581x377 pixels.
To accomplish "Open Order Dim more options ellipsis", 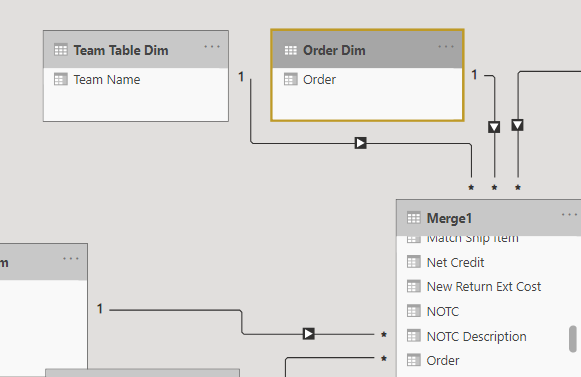I will [x=446, y=47].
